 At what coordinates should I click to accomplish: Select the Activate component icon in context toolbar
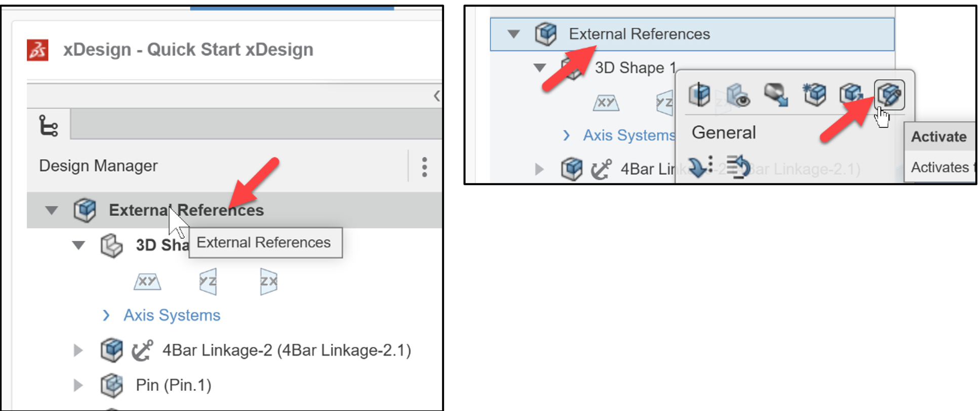click(x=890, y=94)
